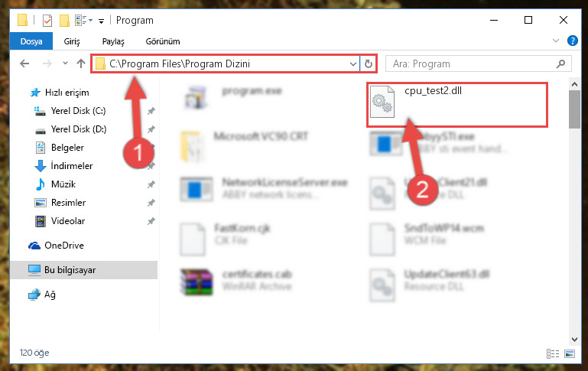
Task: Switch to large icons view in status bar
Action: [x=570, y=353]
